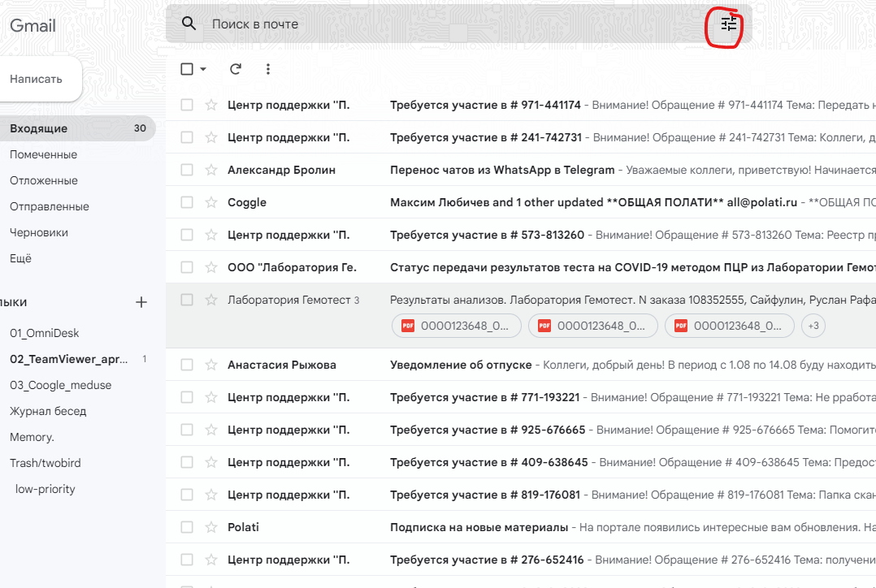Image resolution: width=876 pixels, height=588 pixels.
Task: Show the +3 additional attachments
Action: tap(813, 326)
